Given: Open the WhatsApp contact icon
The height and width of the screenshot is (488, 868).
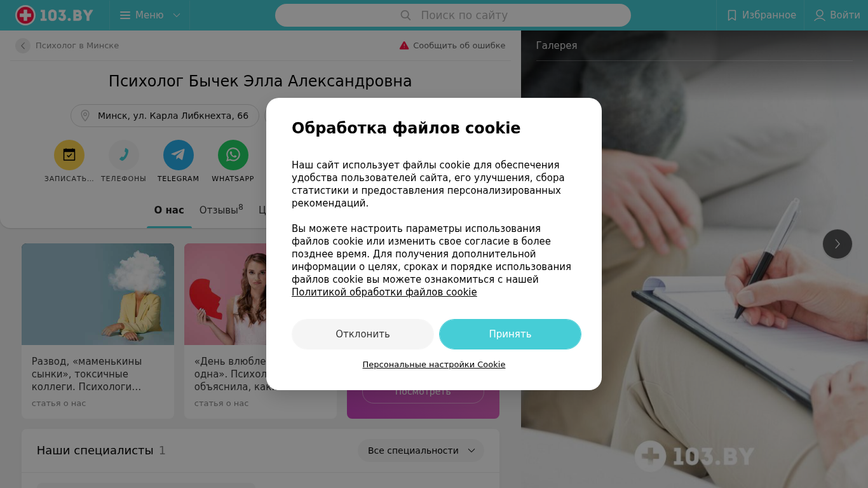Looking at the screenshot, I should click(x=233, y=155).
